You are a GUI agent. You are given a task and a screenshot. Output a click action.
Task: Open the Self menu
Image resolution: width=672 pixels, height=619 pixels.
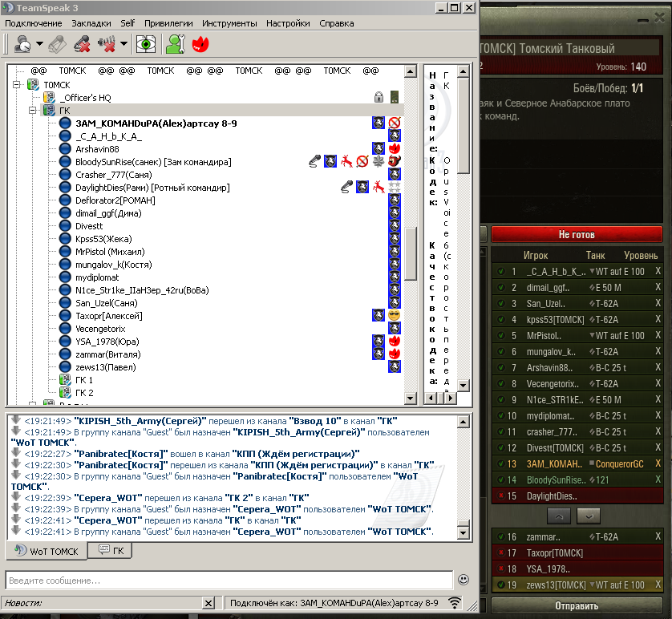pos(128,23)
